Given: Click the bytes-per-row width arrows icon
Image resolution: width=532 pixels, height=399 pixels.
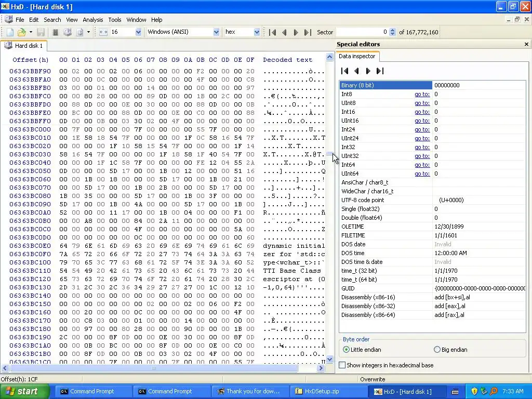Looking at the screenshot, I should click(x=103, y=32).
